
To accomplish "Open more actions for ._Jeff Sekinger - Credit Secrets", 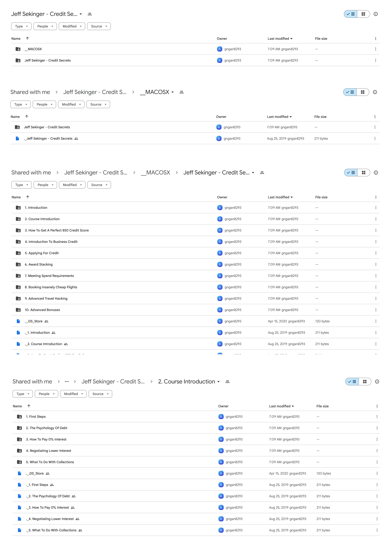I will [x=375, y=138].
